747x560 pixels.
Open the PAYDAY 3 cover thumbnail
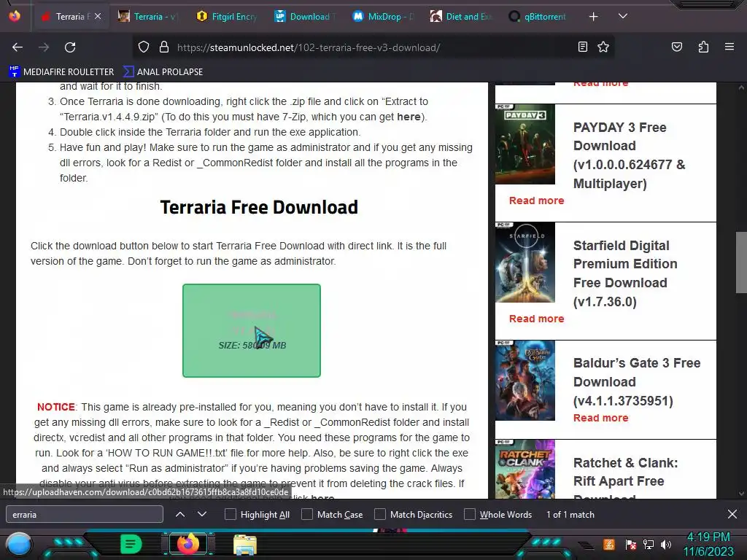(x=525, y=144)
